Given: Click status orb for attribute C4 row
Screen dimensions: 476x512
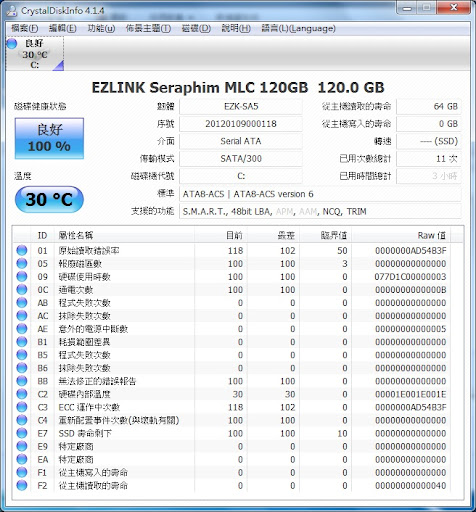Looking at the screenshot, I should [x=22, y=420].
